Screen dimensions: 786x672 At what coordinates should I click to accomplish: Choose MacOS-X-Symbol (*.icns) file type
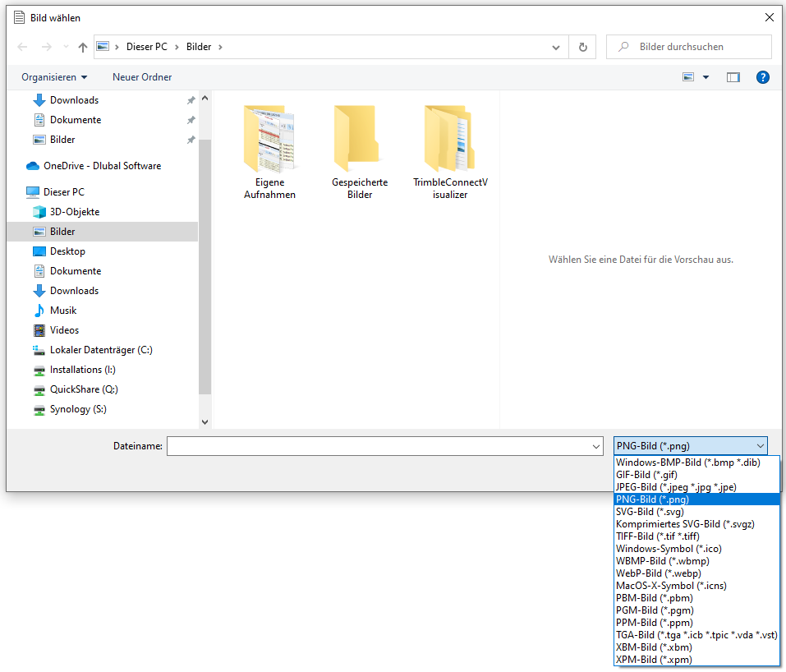(696, 586)
